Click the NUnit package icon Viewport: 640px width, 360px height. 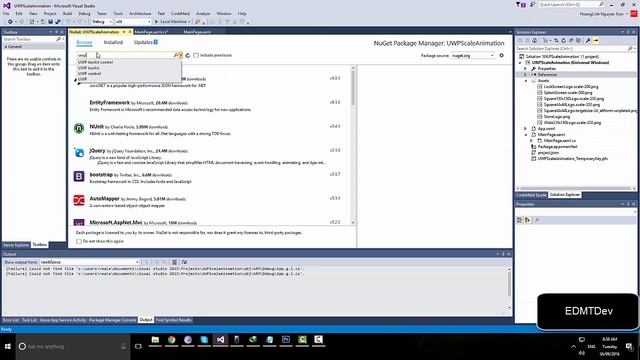point(79,128)
